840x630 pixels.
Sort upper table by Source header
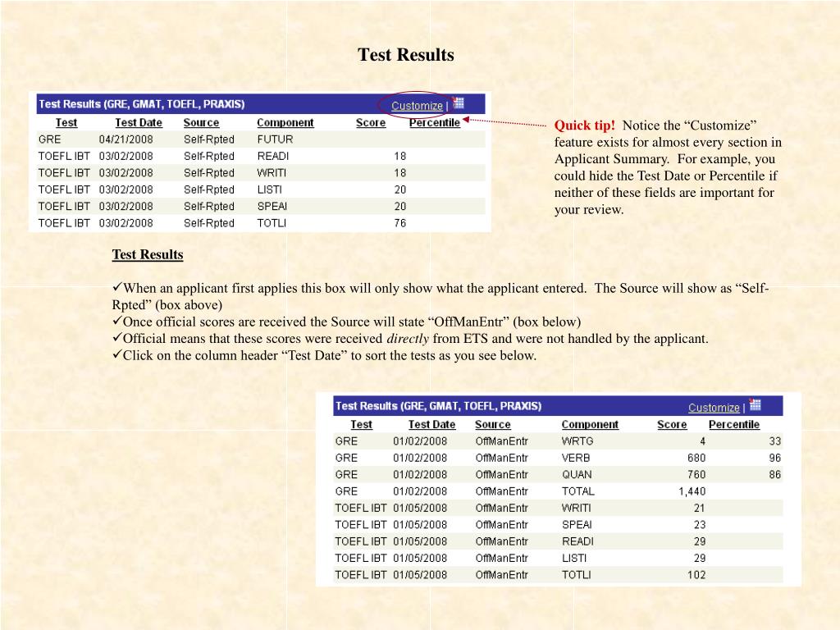[201, 123]
